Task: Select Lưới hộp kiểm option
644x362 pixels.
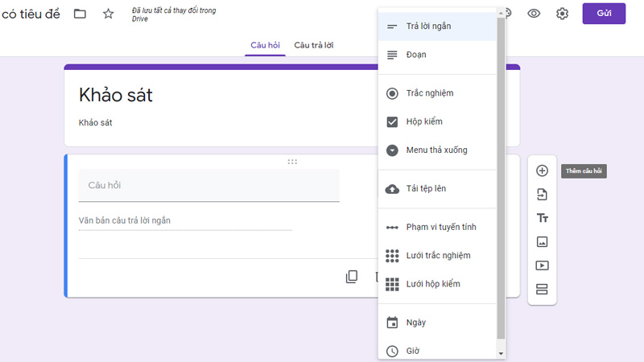Action: pyautogui.click(x=437, y=284)
